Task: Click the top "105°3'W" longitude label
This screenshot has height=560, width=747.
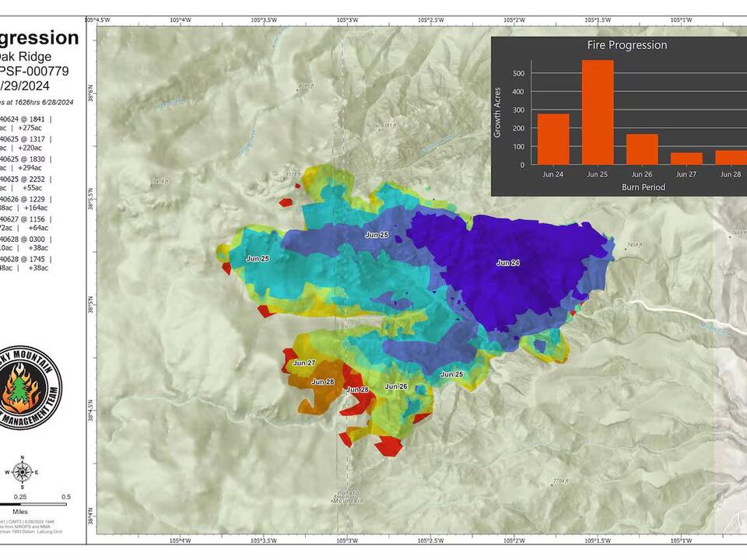Action: click(x=347, y=20)
